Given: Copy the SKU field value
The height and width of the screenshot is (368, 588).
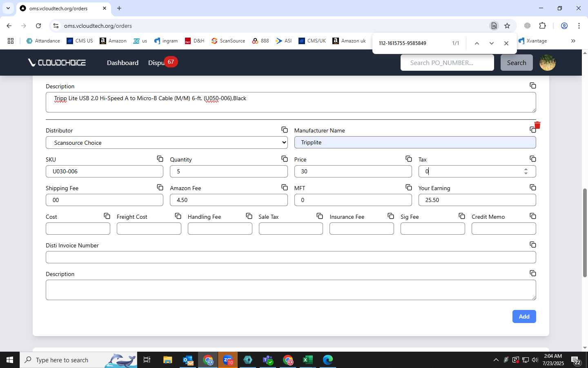Looking at the screenshot, I should 160,159.
